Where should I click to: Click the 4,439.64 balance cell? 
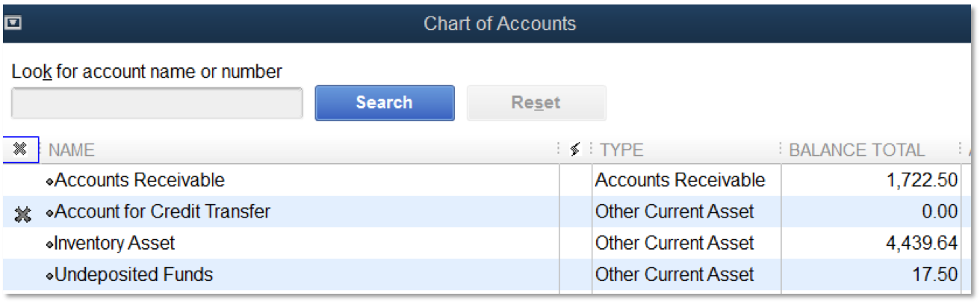point(920,244)
